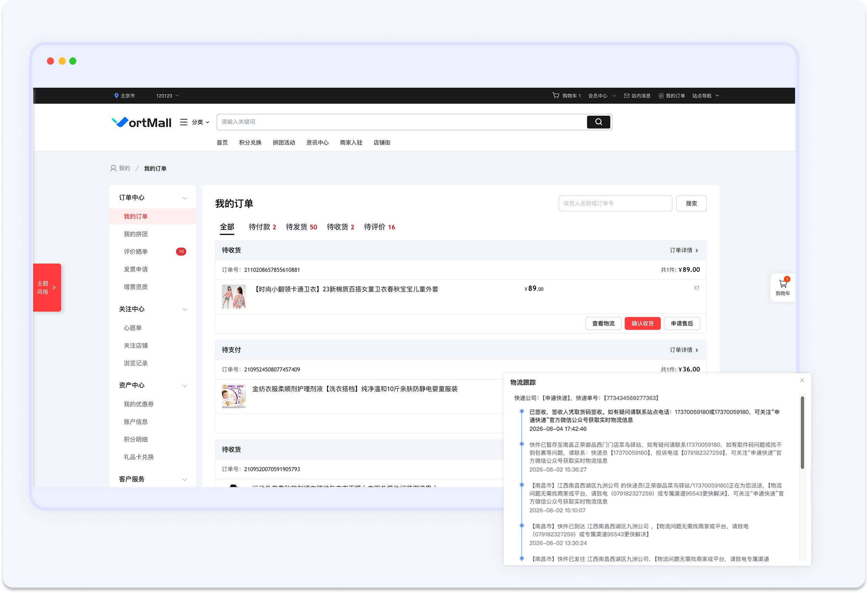Click the girls' sweatshirt product thumbnail

[x=234, y=296]
